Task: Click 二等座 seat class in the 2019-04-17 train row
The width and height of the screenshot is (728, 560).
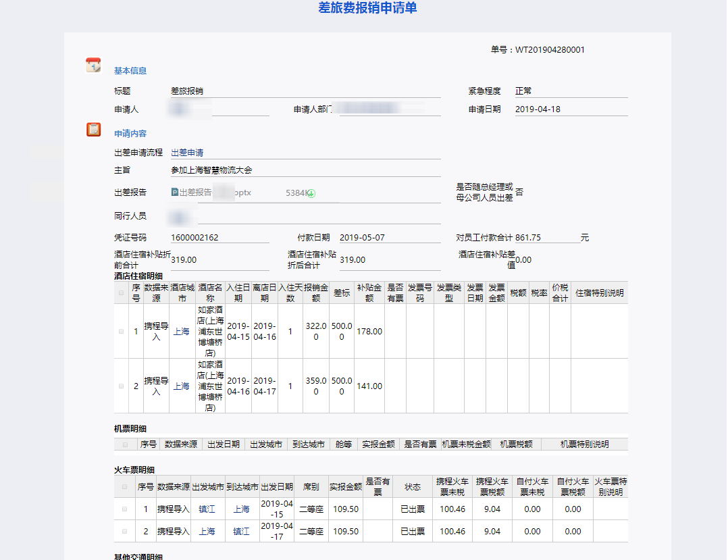Action: [x=311, y=531]
